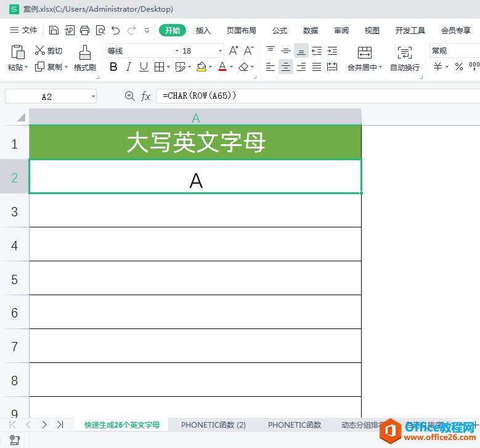Justify text alignment icon
This screenshot has width=480, height=448.
(317, 67)
